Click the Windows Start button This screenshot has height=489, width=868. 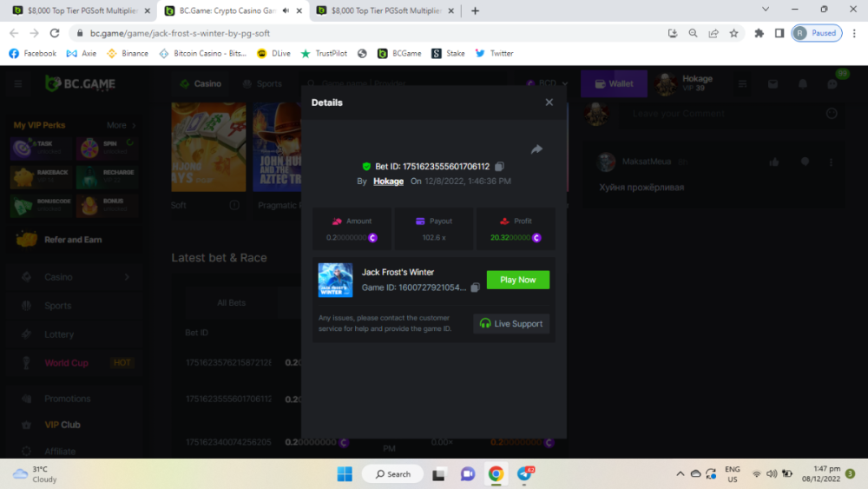(x=345, y=473)
